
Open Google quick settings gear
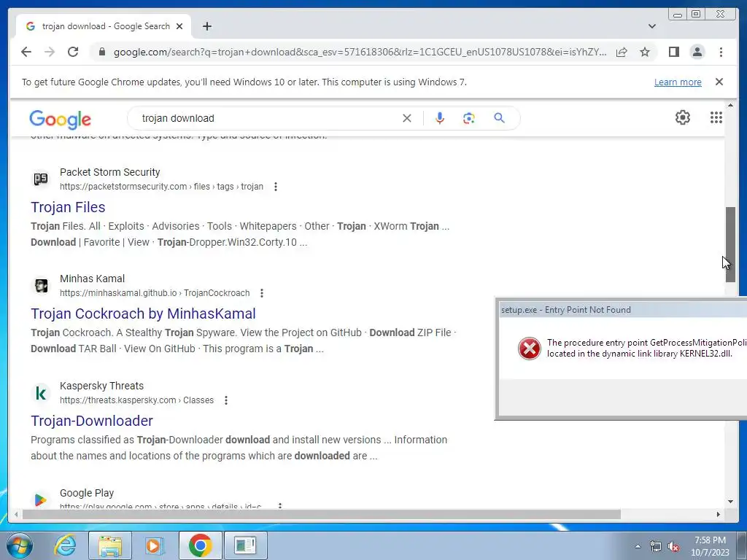coord(683,117)
